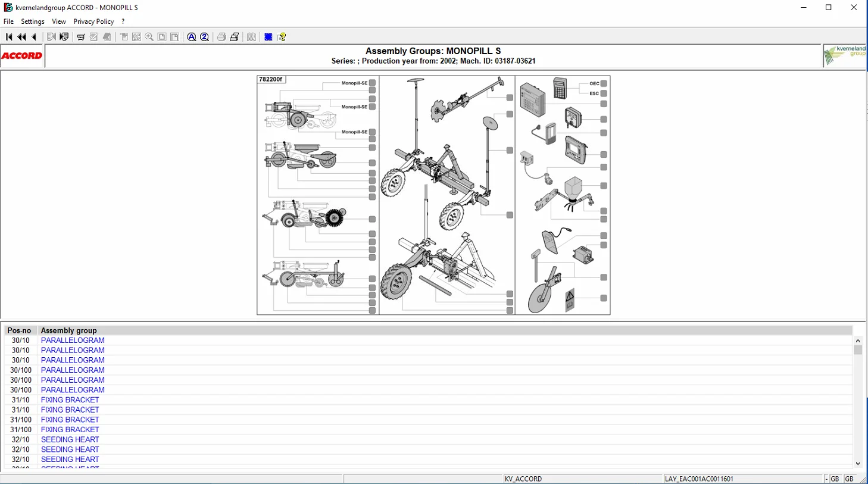Screen dimensions: 868x484
Task: Click the greyed printer icon
Action: [221, 37]
